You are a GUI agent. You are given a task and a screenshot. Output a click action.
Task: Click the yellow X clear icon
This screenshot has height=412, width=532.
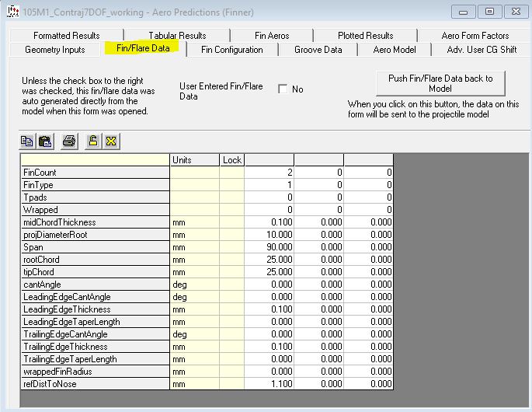pos(111,141)
